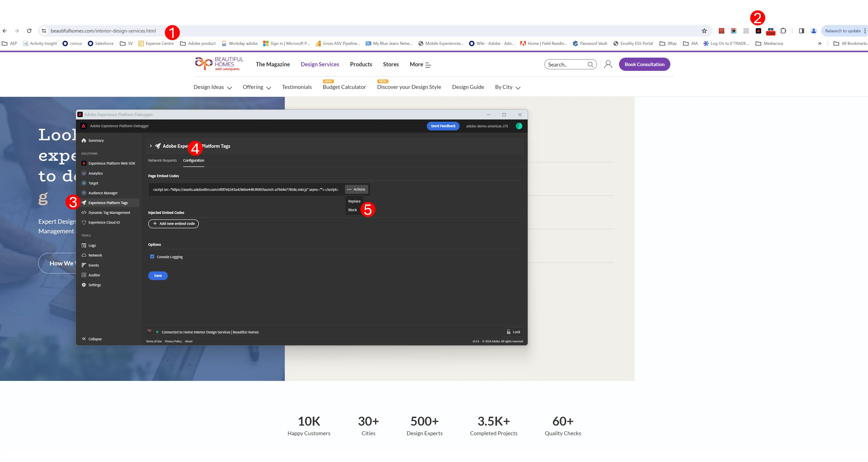Choose Replace from the Actions menu
The height and width of the screenshot is (462, 868).
click(x=354, y=201)
